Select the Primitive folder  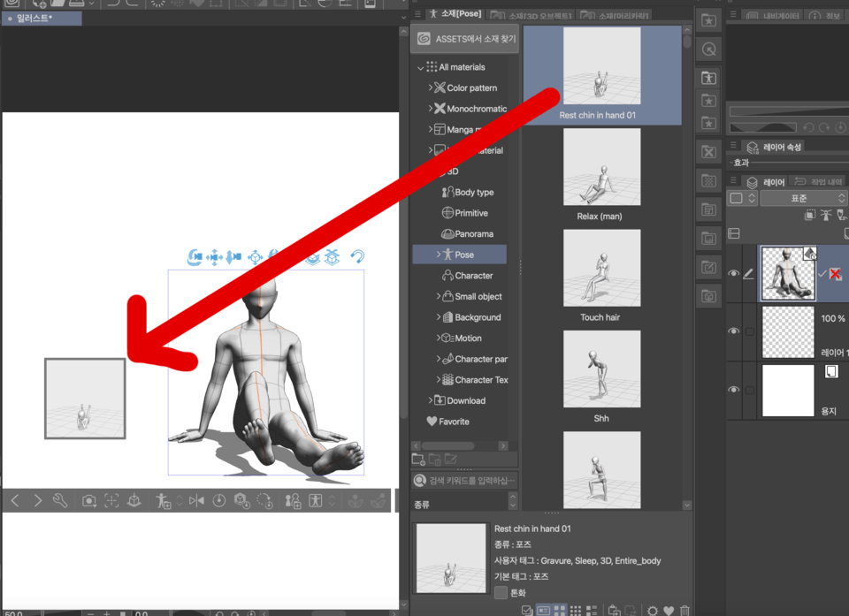[x=464, y=213]
